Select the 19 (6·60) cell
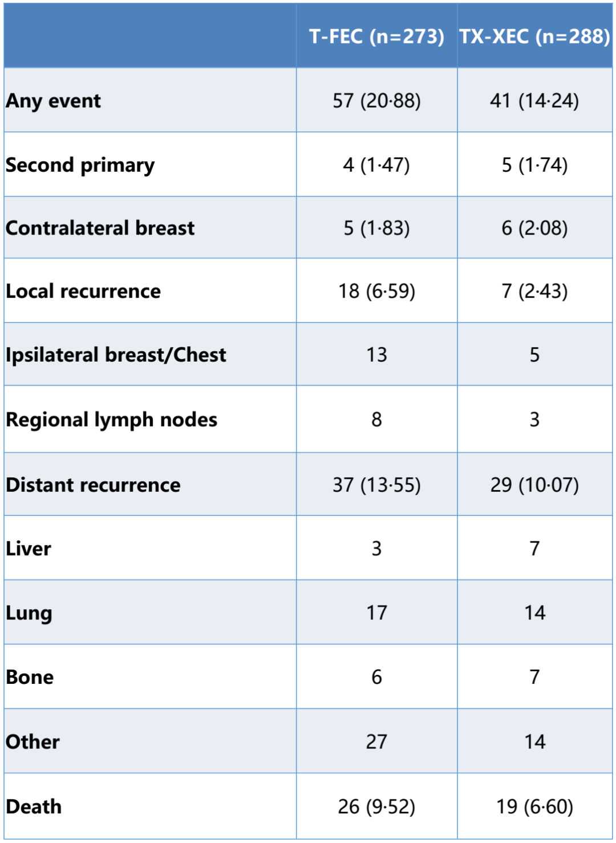 pyautogui.click(x=534, y=806)
